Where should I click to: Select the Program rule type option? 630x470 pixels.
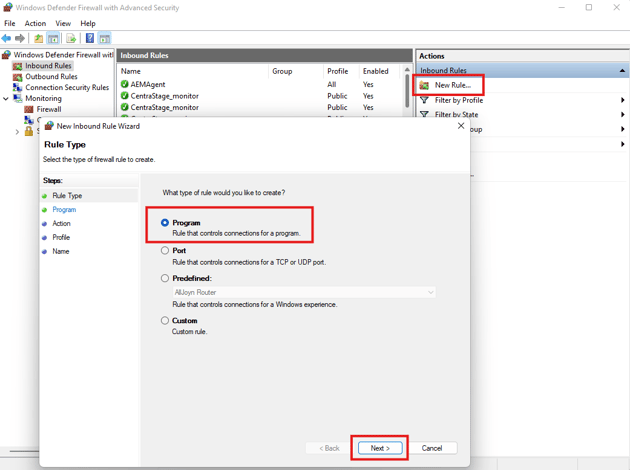[165, 223]
